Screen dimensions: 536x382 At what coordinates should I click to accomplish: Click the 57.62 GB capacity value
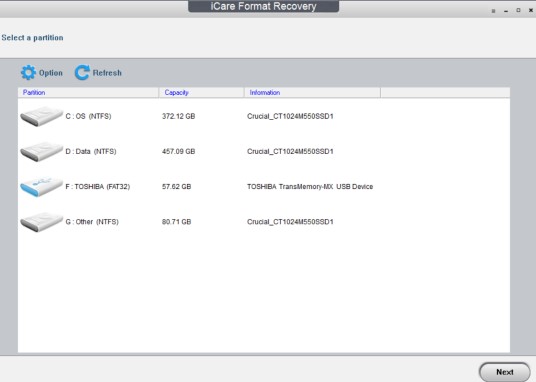click(x=176, y=187)
